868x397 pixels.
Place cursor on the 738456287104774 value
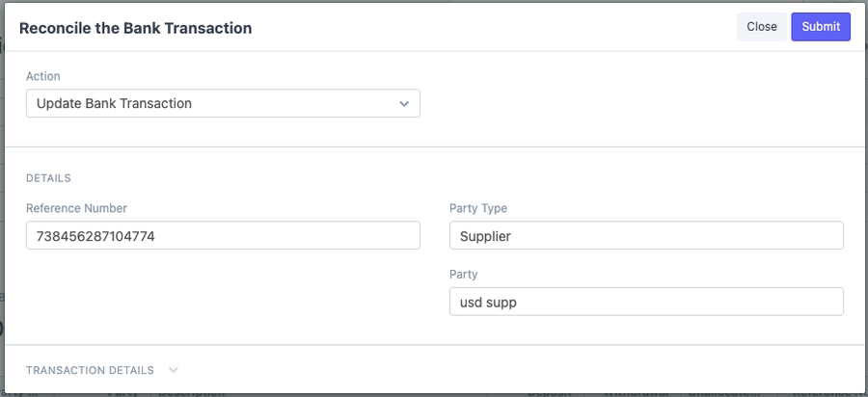coord(95,235)
